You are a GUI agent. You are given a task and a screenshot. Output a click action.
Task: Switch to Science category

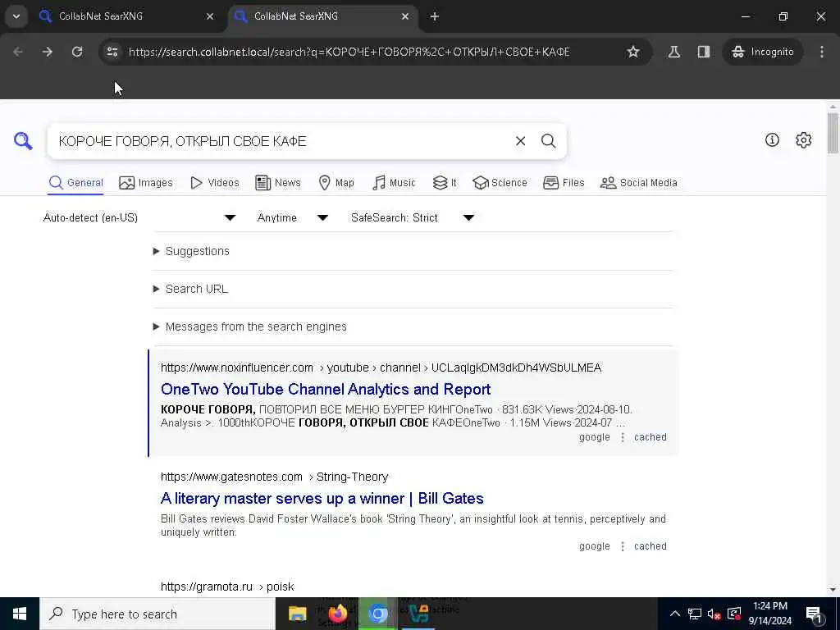(x=500, y=183)
